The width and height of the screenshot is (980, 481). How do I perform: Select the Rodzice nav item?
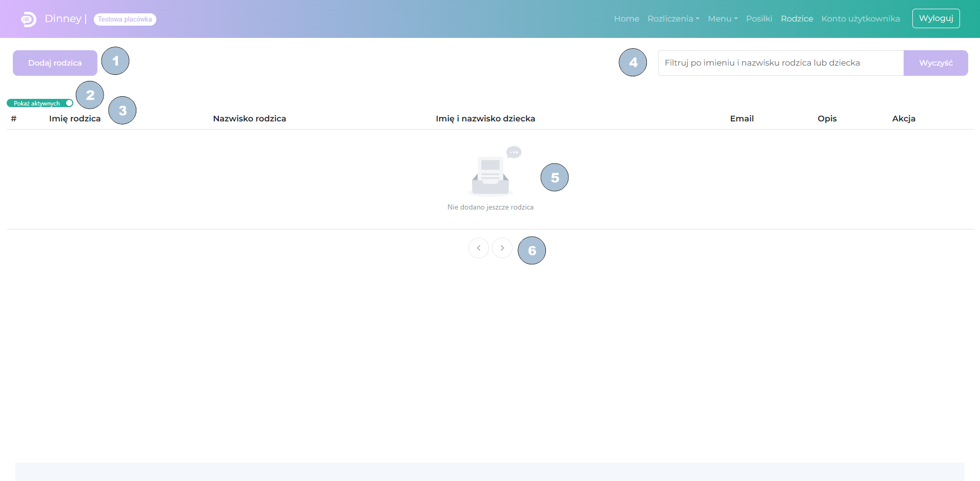point(797,19)
